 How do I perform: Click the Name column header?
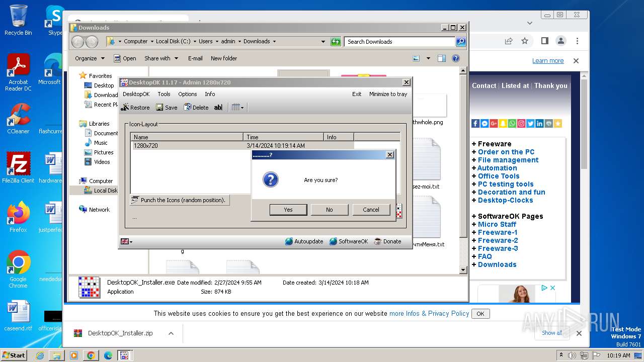point(187,137)
